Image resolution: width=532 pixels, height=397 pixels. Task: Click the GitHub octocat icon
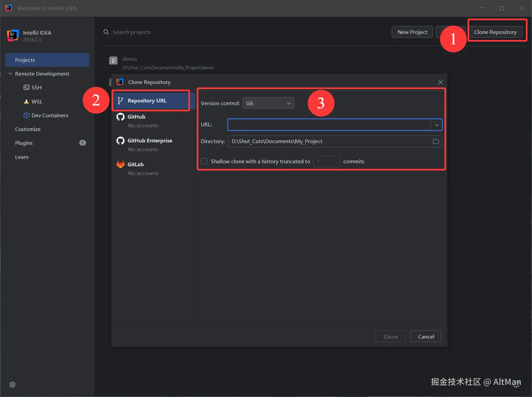(x=120, y=117)
